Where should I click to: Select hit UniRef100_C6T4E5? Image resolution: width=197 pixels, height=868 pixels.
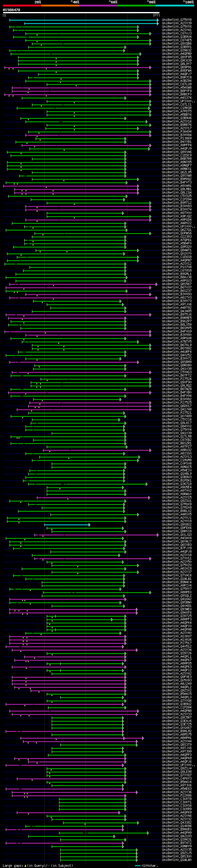177,40
